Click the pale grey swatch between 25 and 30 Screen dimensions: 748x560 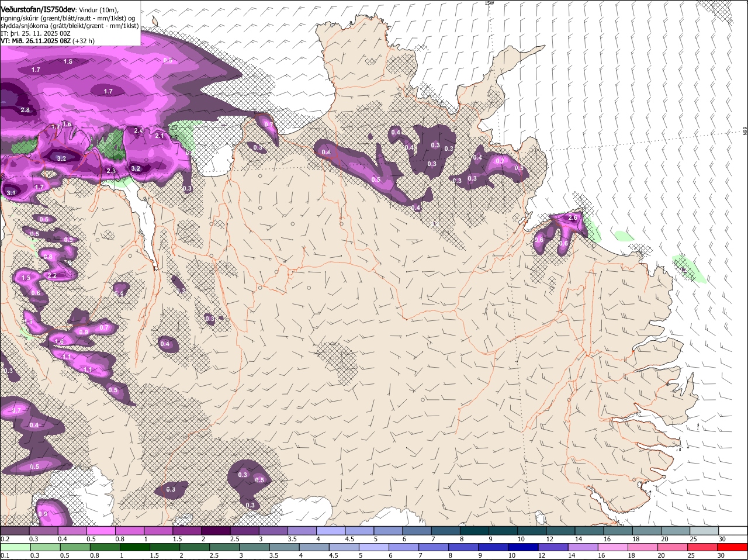705,530
